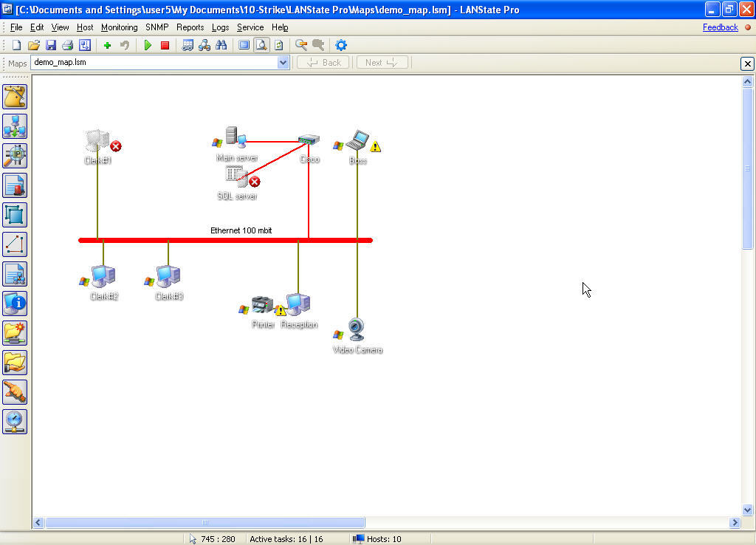
Task: Select the Clerk#1 host icon
Action: 97,140
